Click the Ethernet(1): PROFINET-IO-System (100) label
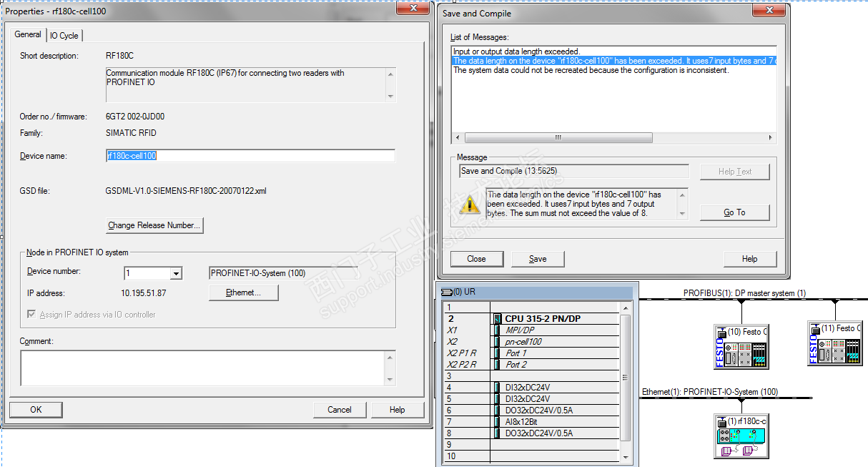The image size is (868, 467). pos(710,392)
